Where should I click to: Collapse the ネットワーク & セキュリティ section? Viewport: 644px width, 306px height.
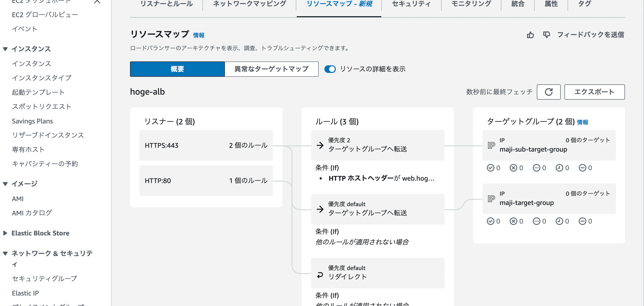click(x=5, y=253)
